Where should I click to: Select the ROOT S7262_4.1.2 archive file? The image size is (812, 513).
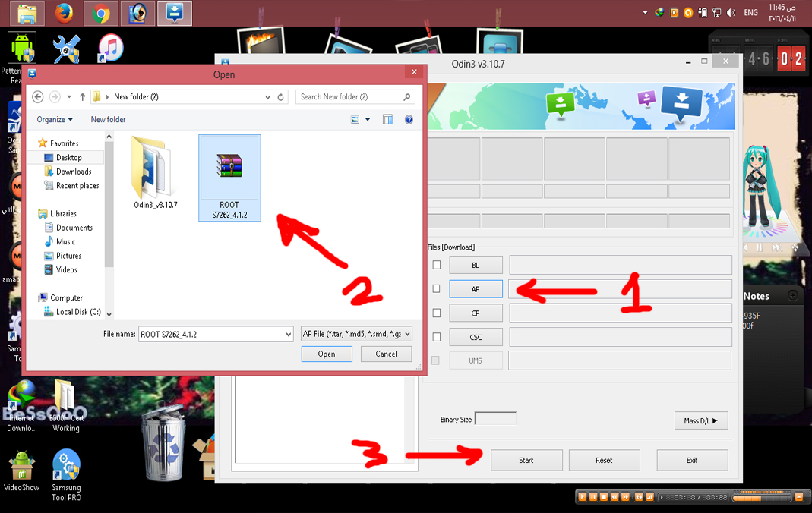coord(229,178)
